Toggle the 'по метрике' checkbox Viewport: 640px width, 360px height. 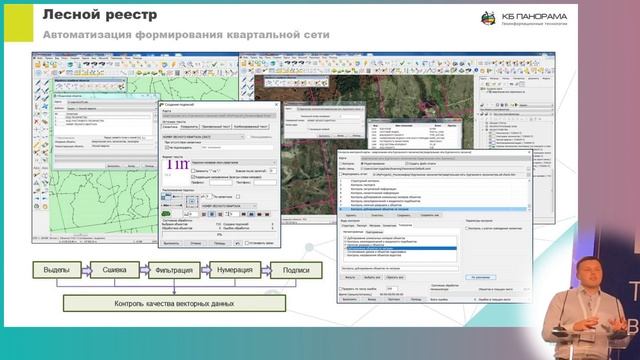238,197
